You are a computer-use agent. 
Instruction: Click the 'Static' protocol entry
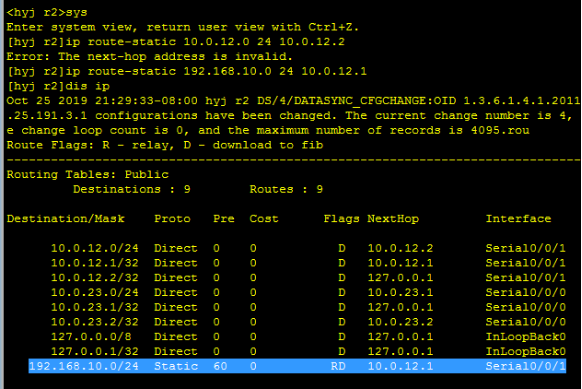tap(176, 366)
